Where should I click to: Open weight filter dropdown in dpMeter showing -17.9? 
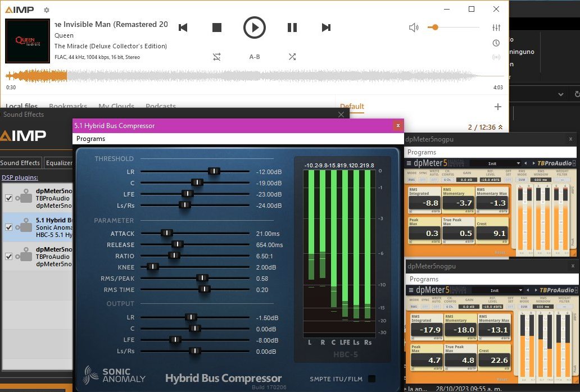coord(564,307)
